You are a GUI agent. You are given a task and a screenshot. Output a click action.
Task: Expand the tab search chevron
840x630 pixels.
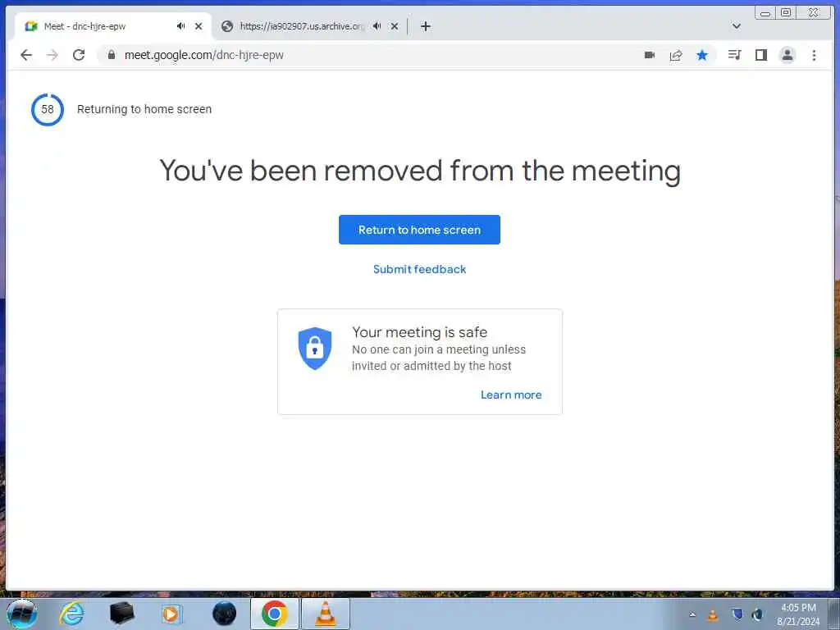[737, 25]
